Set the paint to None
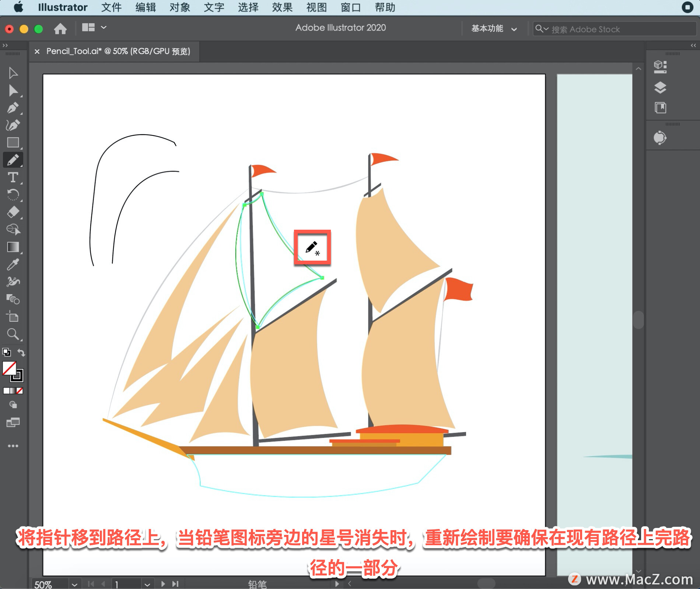Image resolution: width=700 pixels, height=589 pixels. (x=20, y=391)
